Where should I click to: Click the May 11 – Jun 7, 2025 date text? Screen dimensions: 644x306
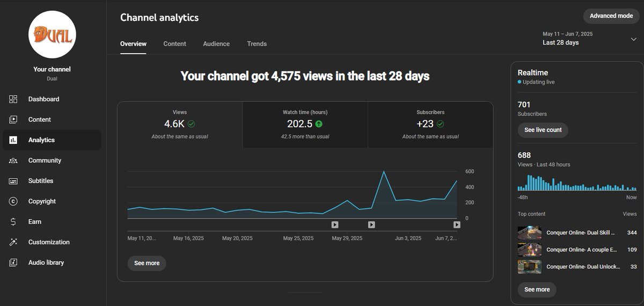click(x=568, y=34)
